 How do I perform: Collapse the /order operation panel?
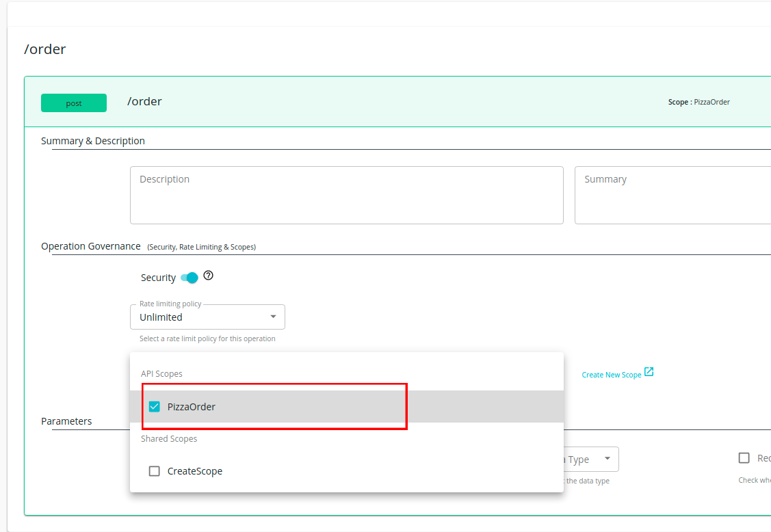[x=144, y=101]
